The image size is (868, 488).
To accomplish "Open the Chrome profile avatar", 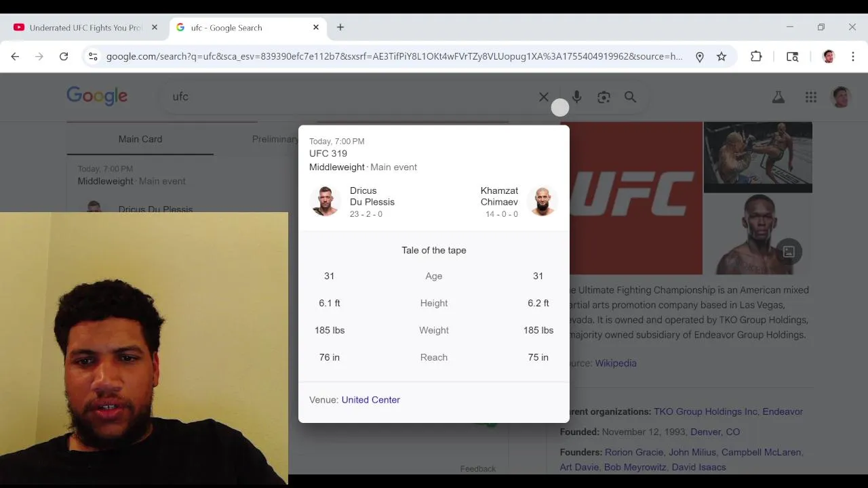I will pyautogui.click(x=828, y=57).
